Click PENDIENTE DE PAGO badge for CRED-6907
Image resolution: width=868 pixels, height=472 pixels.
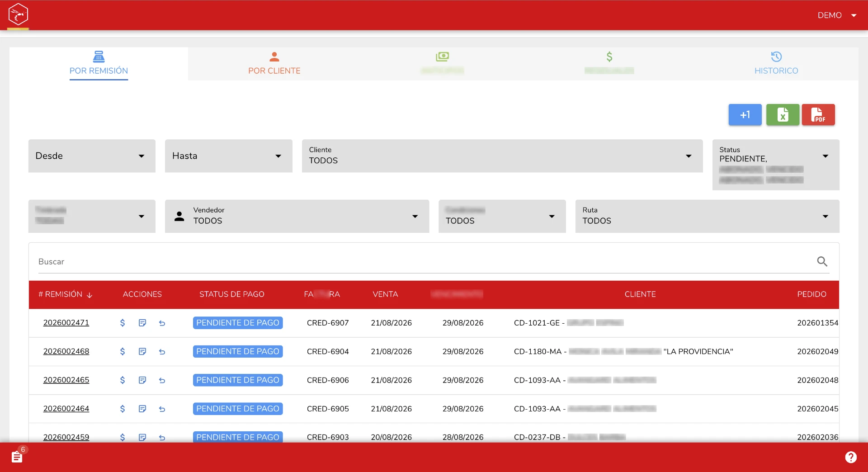tap(238, 323)
